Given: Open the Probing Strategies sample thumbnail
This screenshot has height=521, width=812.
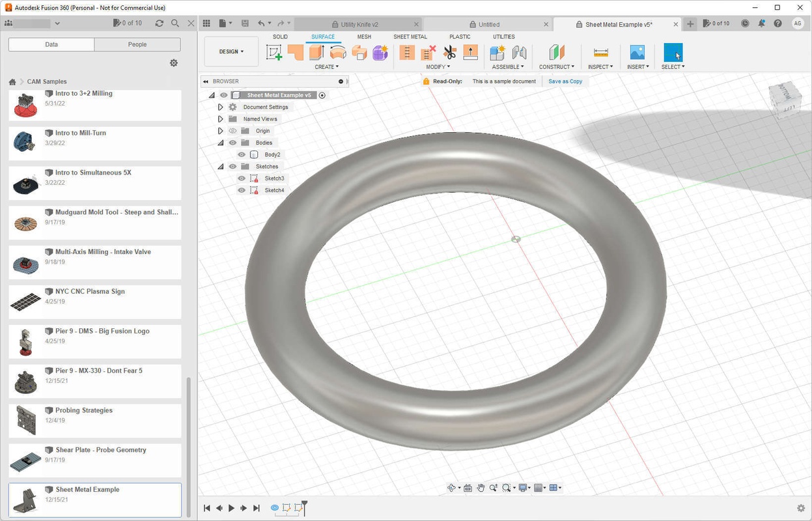Looking at the screenshot, I should pyautogui.click(x=26, y=420).
